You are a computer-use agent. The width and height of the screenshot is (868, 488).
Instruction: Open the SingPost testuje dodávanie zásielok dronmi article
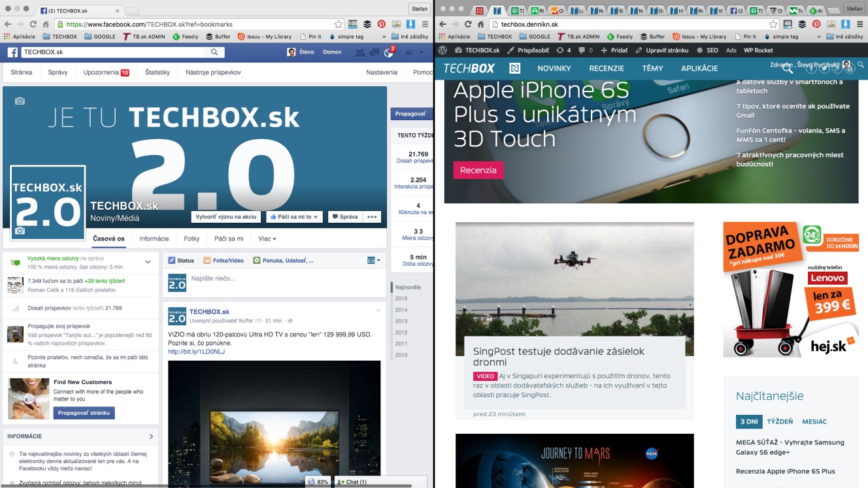tap(559, 357)
